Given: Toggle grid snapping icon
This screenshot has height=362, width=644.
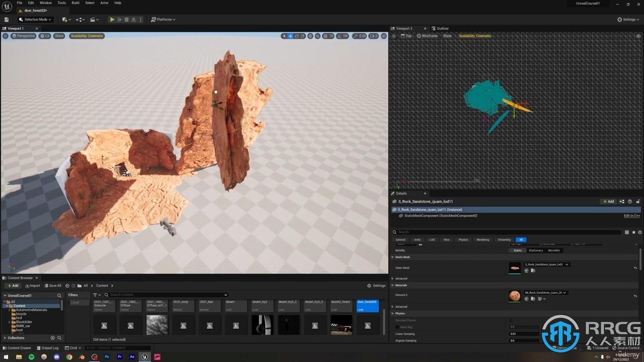Looking at the screenshot, I should pyautogui.click(x=326, y=36).
